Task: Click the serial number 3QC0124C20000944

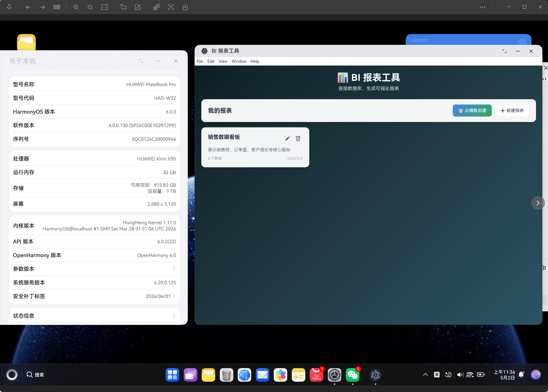Action: pyautogui.click(x=154, y=139)
